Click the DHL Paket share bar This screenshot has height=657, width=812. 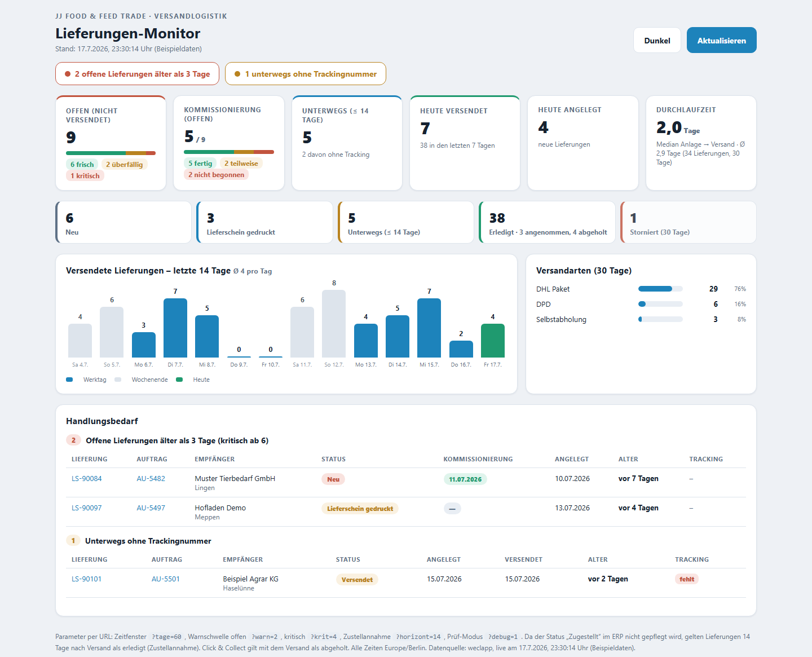(x=660, y=289)
